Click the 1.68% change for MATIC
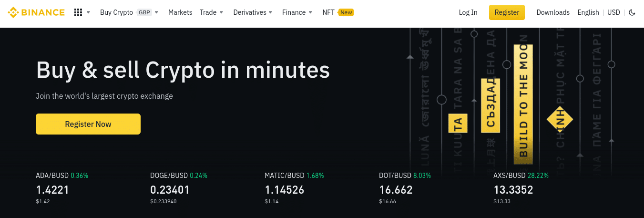Image resolution: width=644 pixels, height=218 pixels. [315, 176]
